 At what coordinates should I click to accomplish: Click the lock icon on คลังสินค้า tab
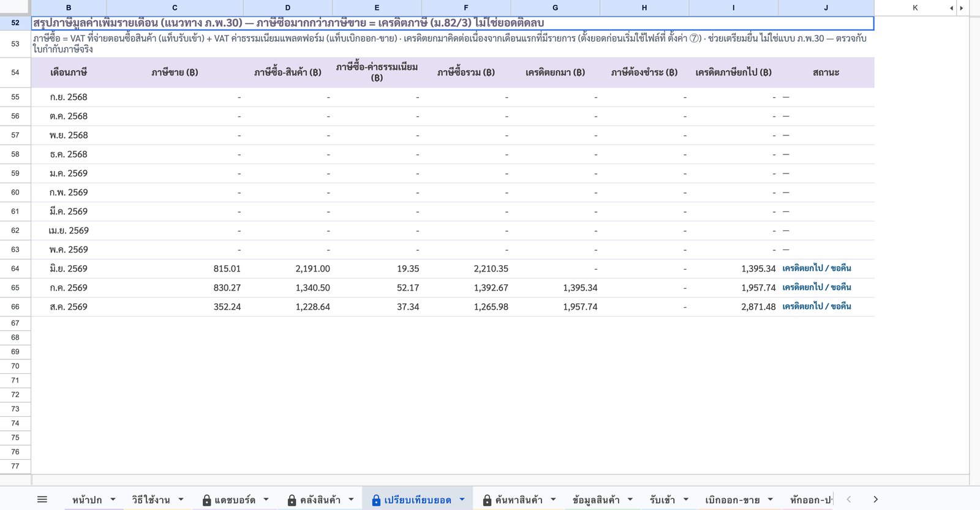click(292, 500)
